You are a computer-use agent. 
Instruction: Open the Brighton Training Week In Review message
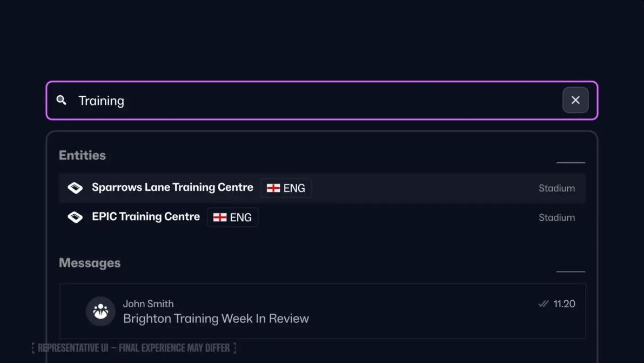[216, 319]
